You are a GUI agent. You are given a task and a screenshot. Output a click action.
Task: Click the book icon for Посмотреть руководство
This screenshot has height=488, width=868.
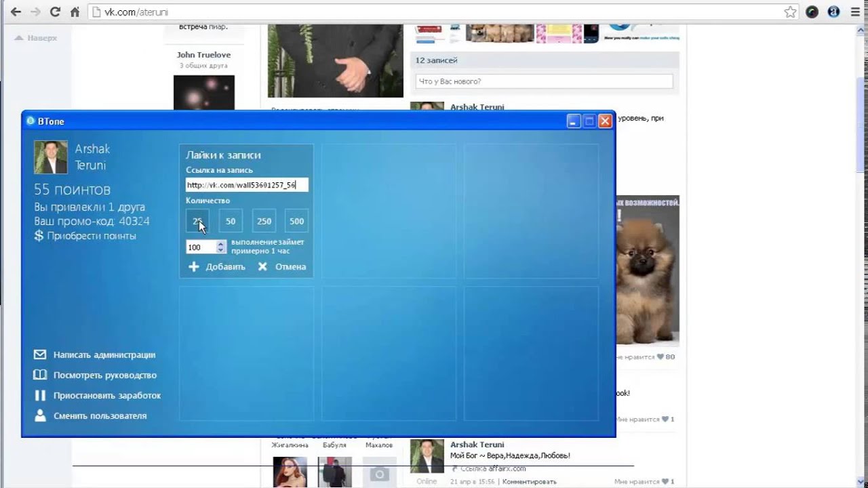tap(40, 375)
